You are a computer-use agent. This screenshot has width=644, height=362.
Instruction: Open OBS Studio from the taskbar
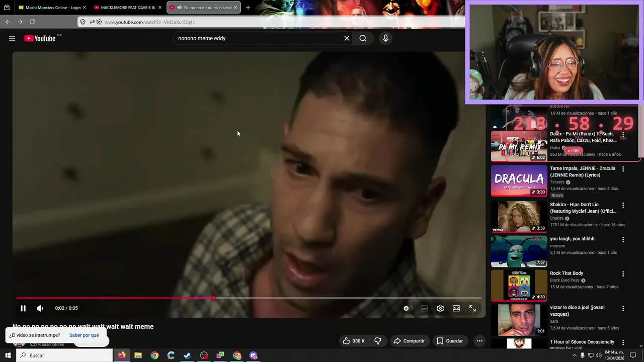click(204, 355)
